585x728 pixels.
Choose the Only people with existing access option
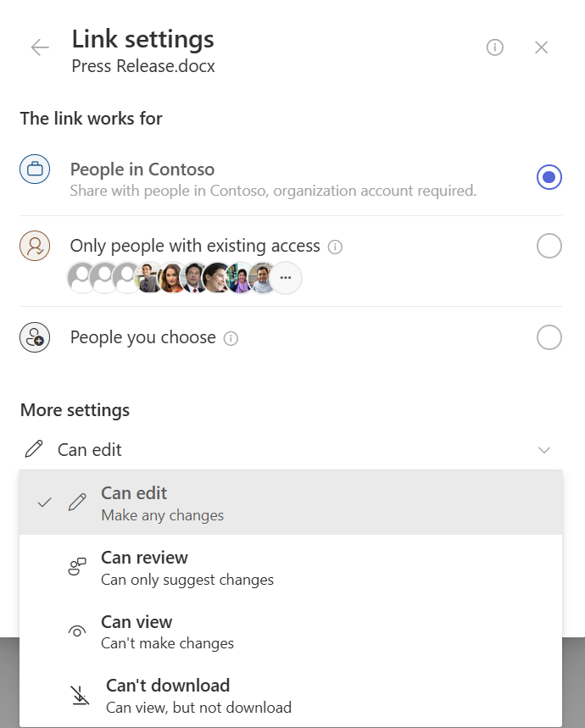549,246
